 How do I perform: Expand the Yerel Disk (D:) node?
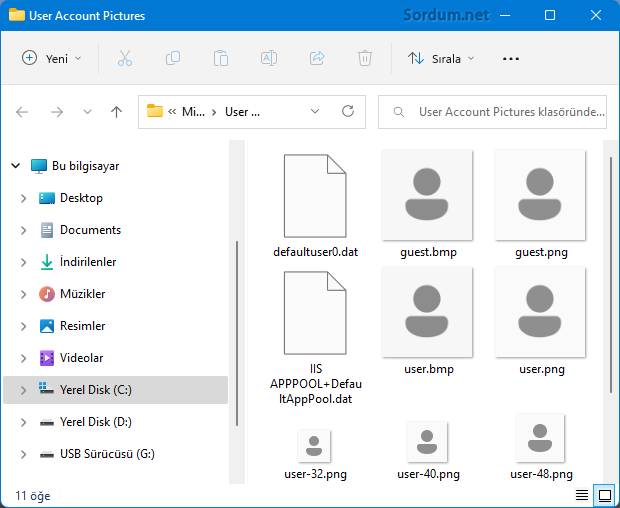[23, 422]
